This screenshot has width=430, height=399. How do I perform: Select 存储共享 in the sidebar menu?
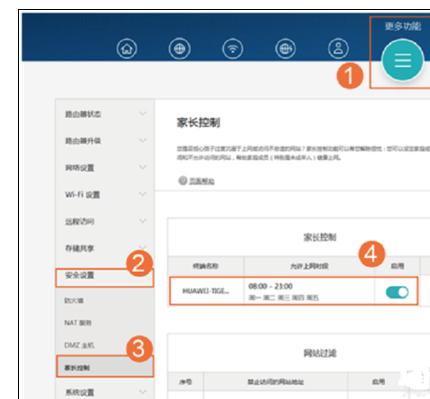tap(79, 248)
